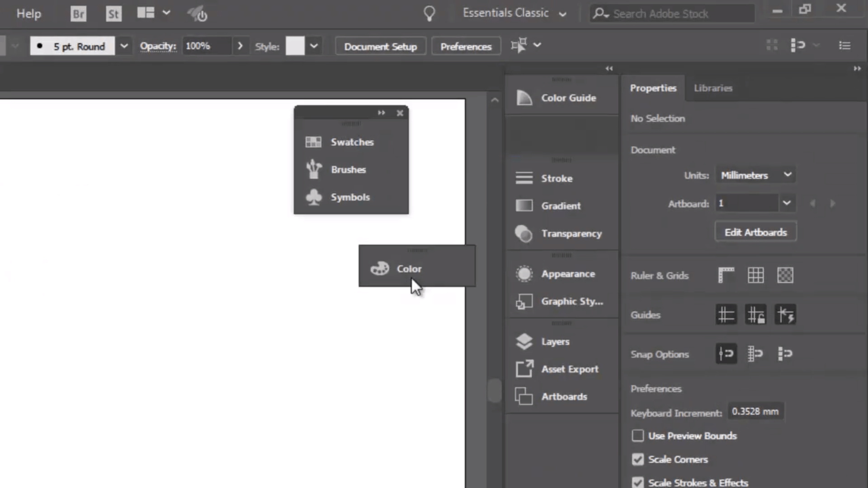Uncheck Scale Strokes & Effects checkbox
The image size is (868, 488).
coord(637,482)
